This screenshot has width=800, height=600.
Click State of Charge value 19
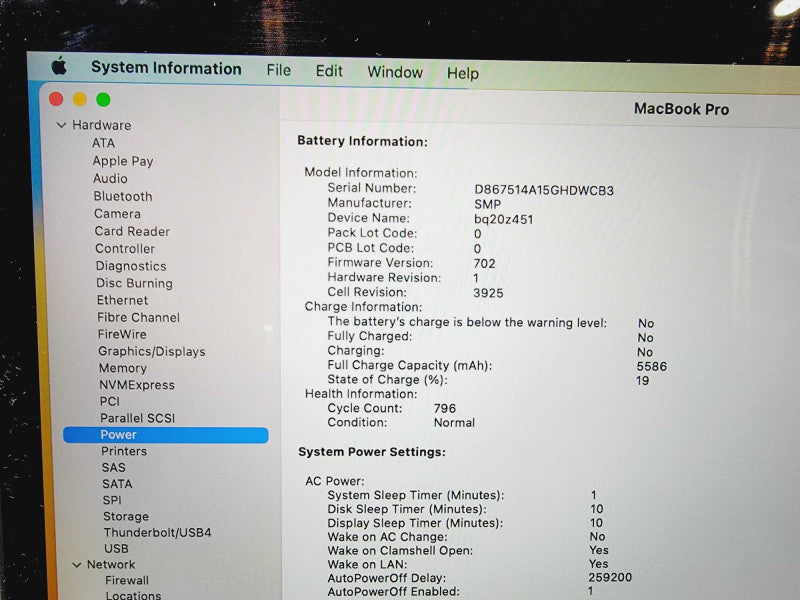tap(642, 381)
